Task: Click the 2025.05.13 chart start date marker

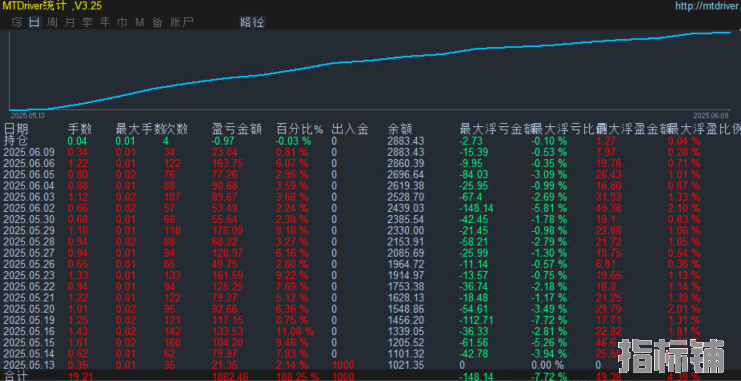Action: (x=27, y=115)
